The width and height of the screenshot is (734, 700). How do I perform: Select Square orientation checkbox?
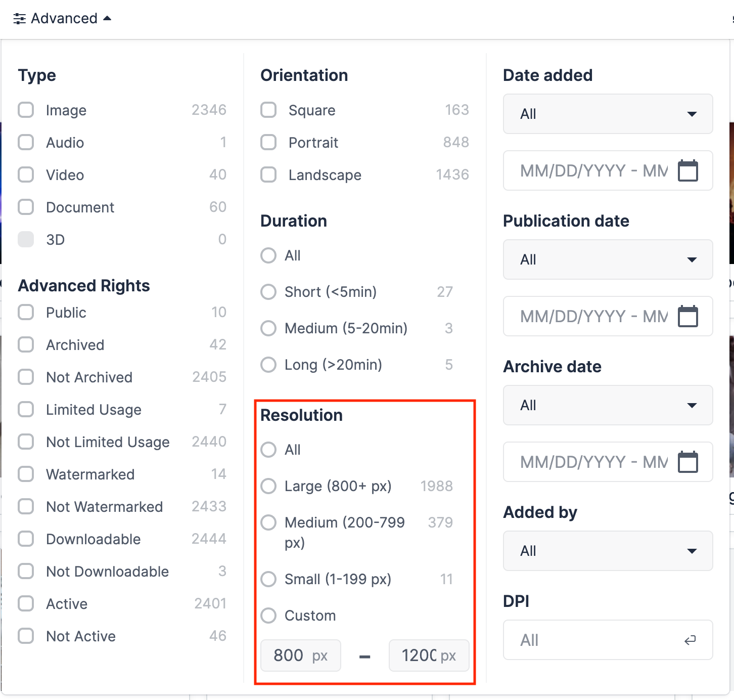click(x=268, y=110)
